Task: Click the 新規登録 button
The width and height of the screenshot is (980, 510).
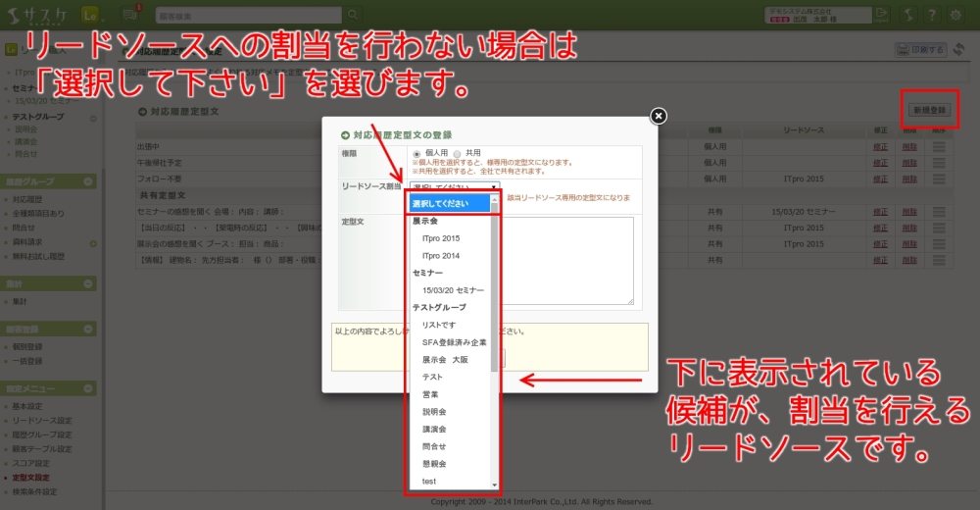Action: pyautogui.click(x=929, y=110)
